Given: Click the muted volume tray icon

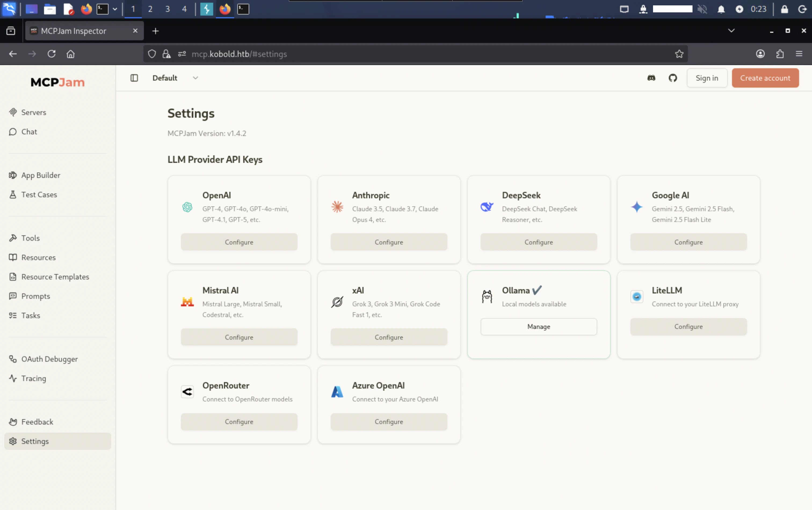Looking at the screenshot, I should (x=702, y=9).
